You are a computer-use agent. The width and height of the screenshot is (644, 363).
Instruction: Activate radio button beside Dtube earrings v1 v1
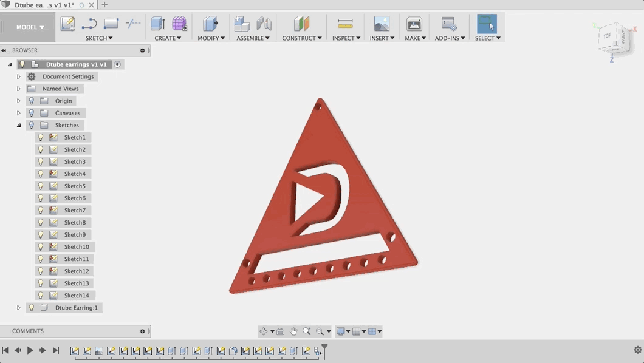pyautogui.click(x=117, y=64)
